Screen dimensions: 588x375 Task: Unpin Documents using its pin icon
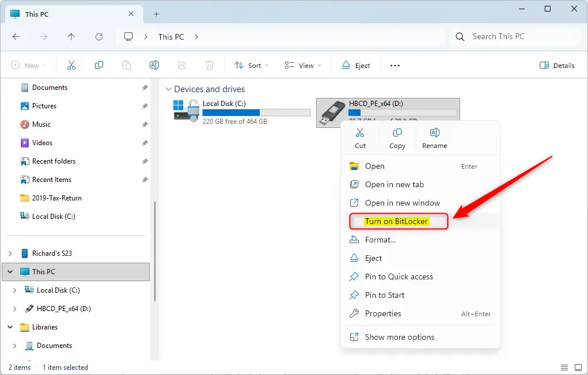(145, 88)
